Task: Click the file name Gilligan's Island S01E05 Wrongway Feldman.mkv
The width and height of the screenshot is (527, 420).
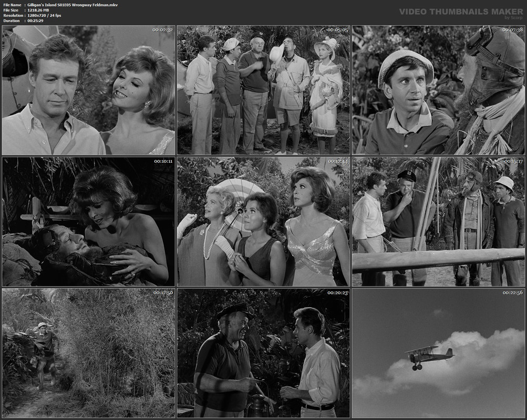Action: [x=73, y=5]
